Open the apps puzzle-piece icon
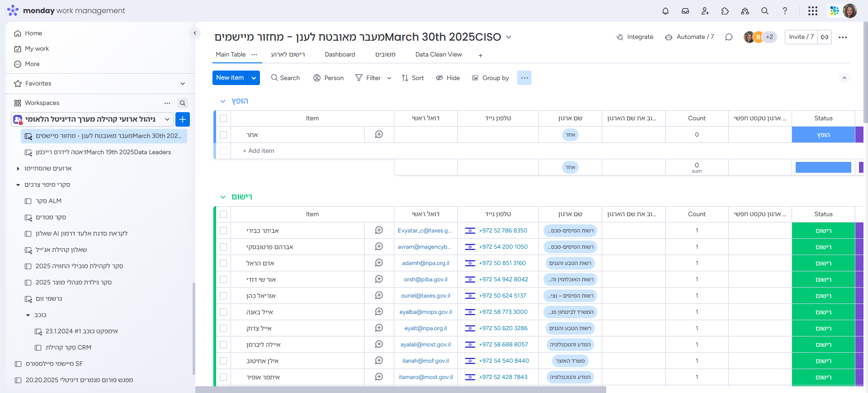Screen dimensions: 868x393 tap(725, 11)
